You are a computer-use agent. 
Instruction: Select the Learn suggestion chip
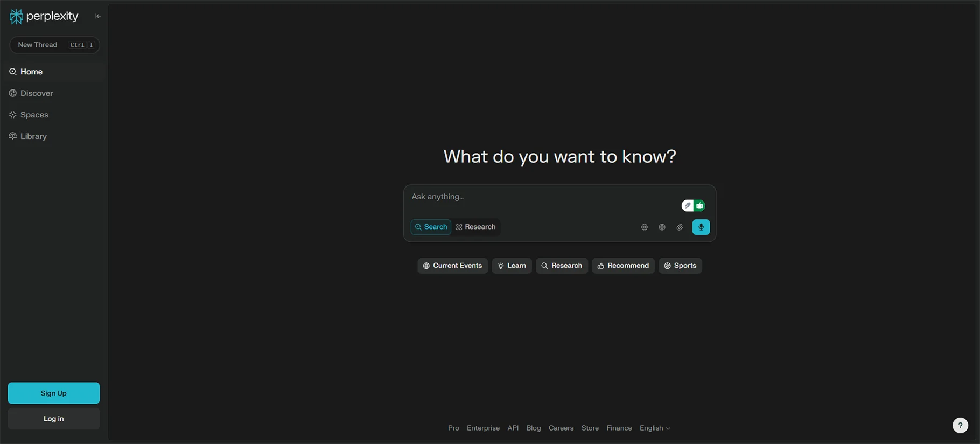pyautogui.click(x=512, y=266)
